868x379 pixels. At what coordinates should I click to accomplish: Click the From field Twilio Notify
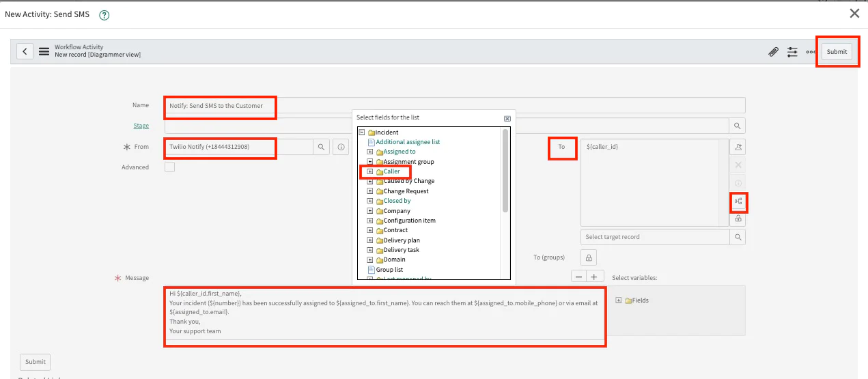pyautogui.click(x=239, y=147)
